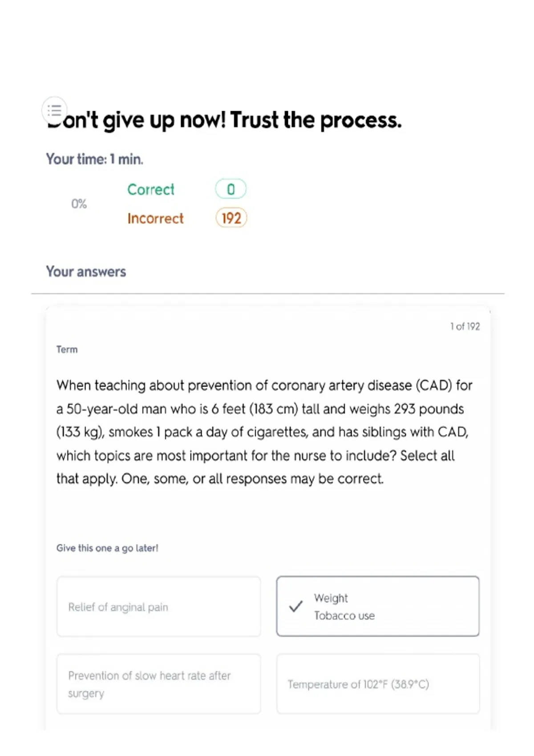
Task: Click the Correct label
Action: pyautogui.click(x=151, y=189)
